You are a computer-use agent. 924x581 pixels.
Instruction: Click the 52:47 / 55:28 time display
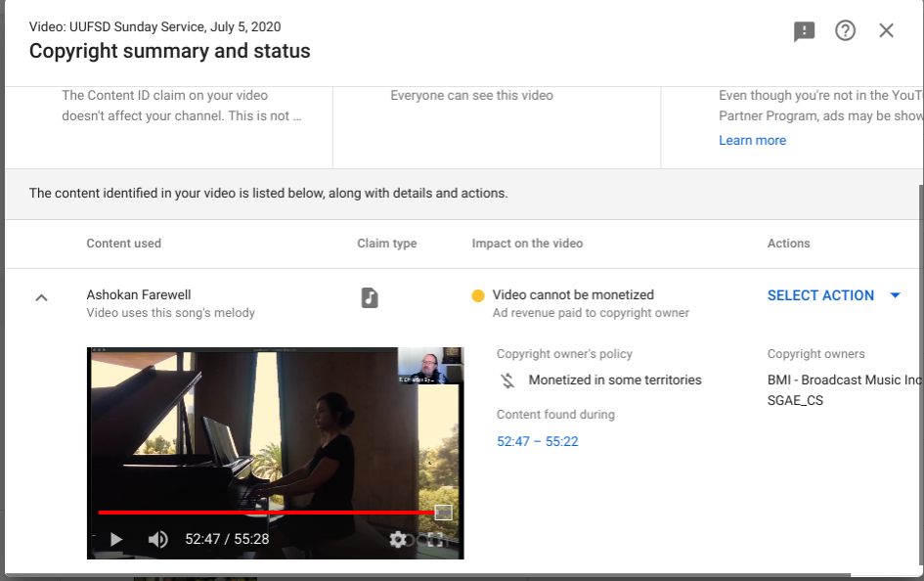[227, 539]
